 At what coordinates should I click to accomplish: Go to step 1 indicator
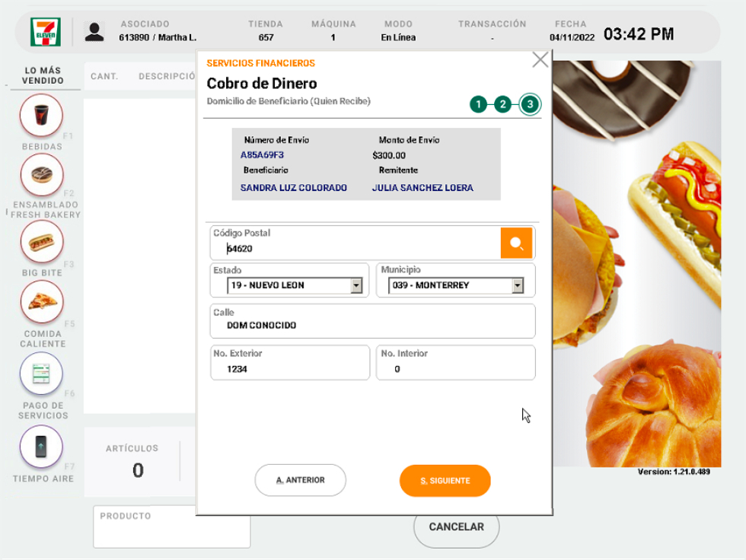pyautogui.click(x=478, y=105)
